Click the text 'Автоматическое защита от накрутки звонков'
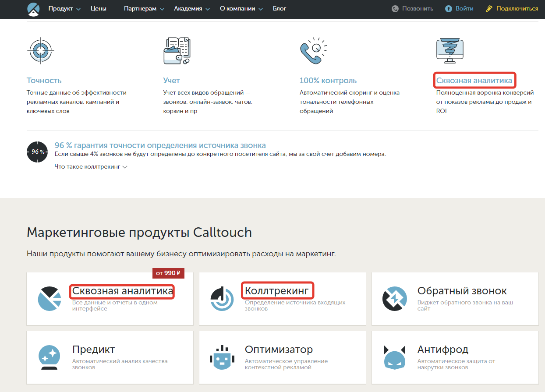 pos(457,364)
